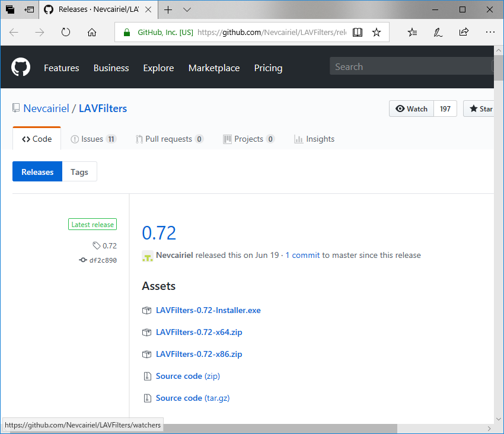Click the scroll right arrow
Viewport: 504px width, 434px height.
pos(489,428)
